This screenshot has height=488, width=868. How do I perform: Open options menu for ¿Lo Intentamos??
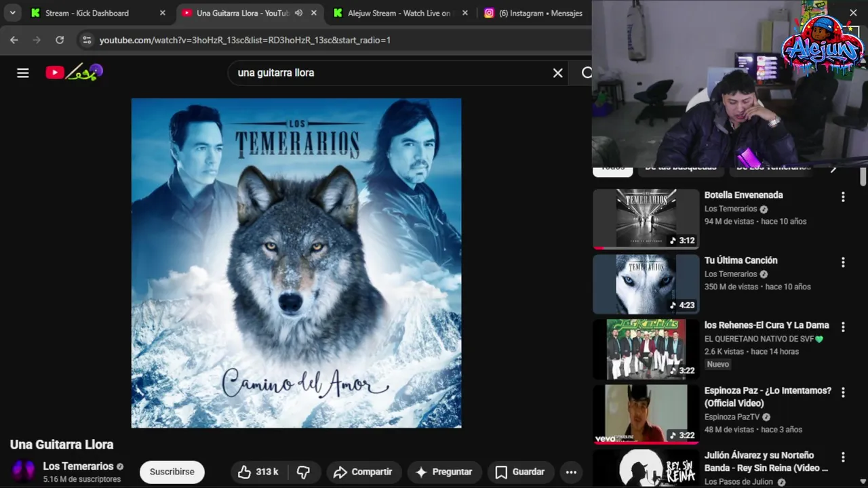point(843,392)
